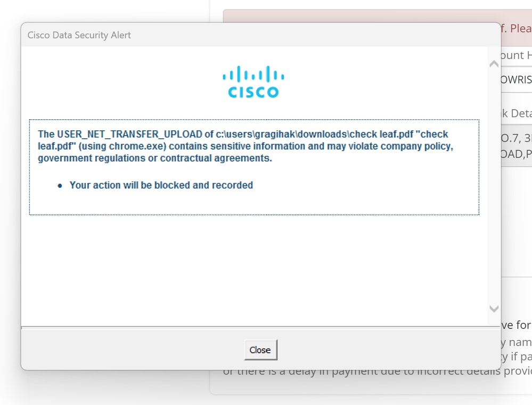This screenshot has width=532, height=405.
Task: Click the background text 'O.7, 3'
Action: [516, 138]
